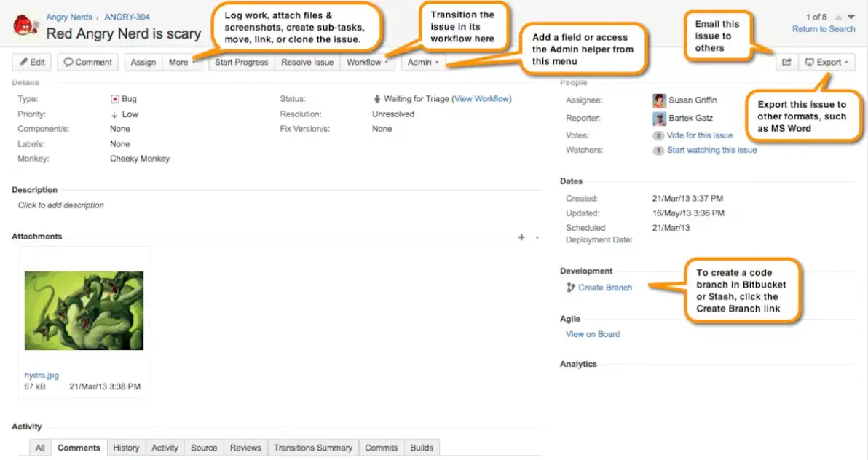Switch to the Reviews tab

click(x=245, y=448)
